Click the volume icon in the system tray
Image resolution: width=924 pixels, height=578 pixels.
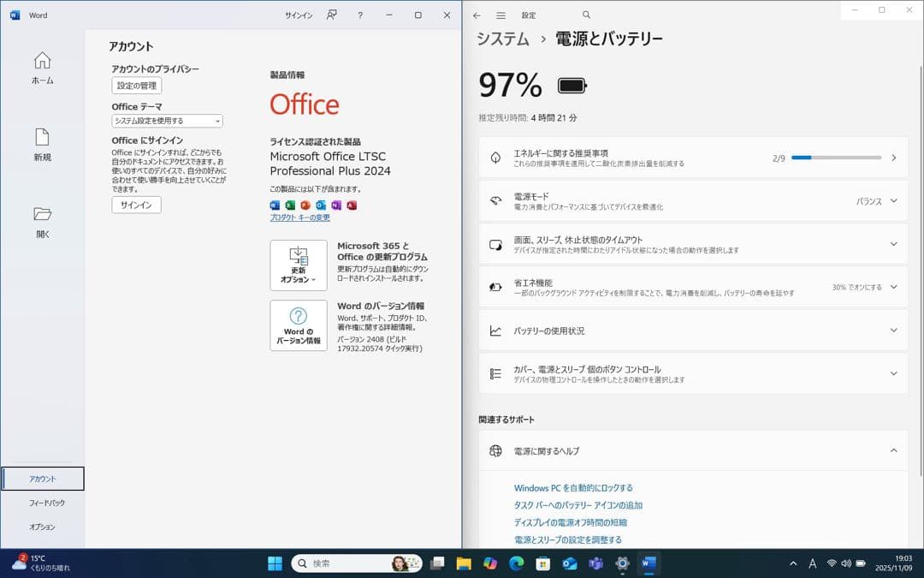coord(847,563)
